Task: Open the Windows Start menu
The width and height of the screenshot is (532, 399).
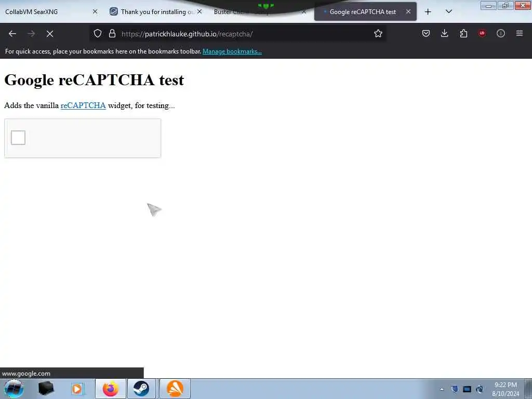Action: tap(14, 389)
